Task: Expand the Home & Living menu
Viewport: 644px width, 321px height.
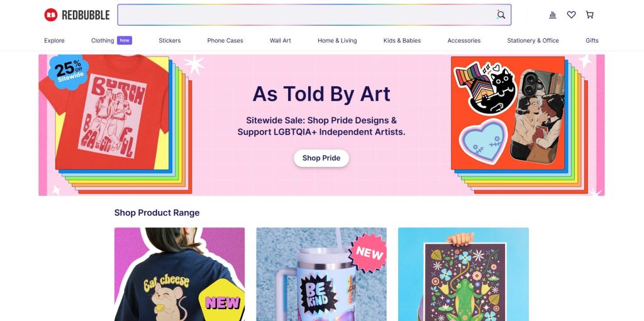Action: click(x=337, y=41)
